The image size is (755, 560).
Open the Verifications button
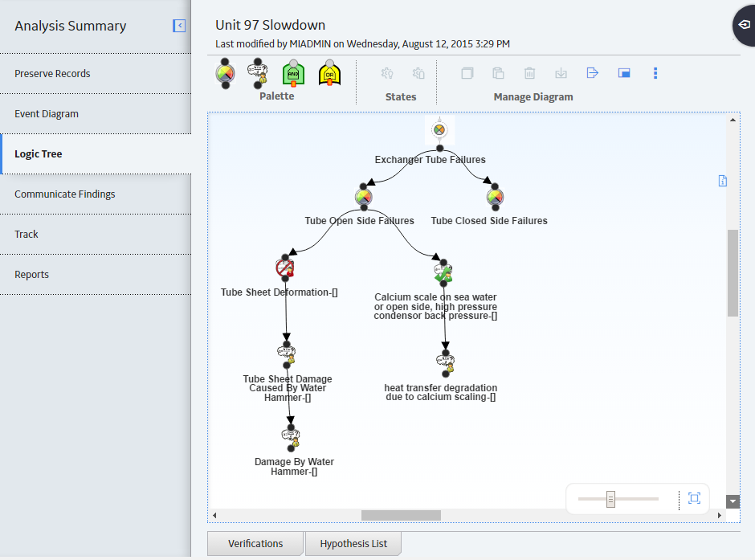255,544
